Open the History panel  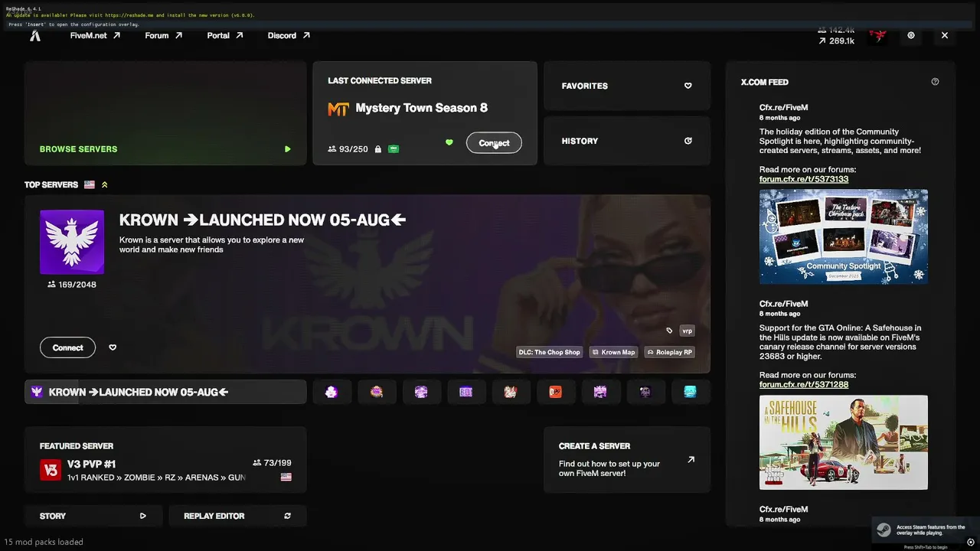[627, 141]
